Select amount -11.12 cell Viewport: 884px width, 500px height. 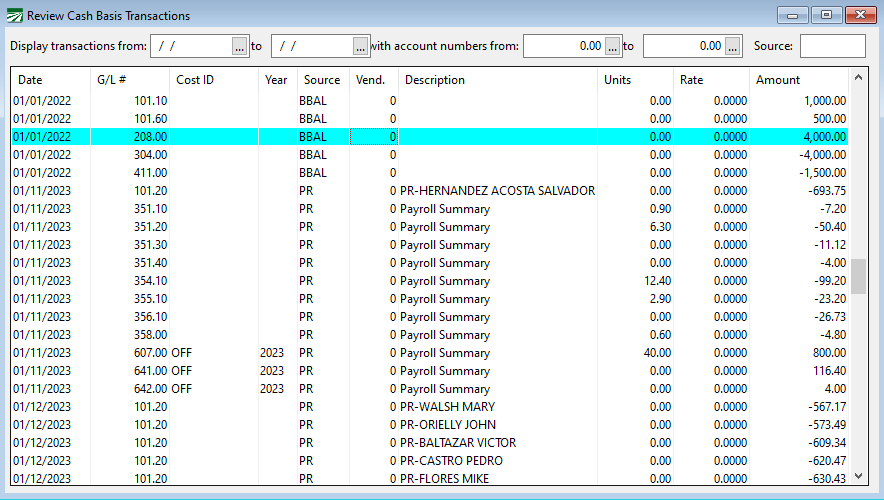(799, 245)
